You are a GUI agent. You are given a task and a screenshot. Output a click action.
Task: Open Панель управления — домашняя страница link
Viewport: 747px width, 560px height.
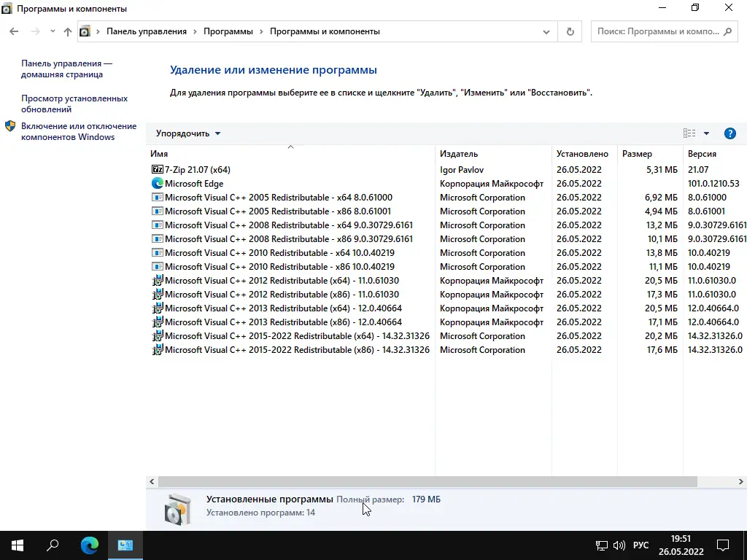coord(66,69)
